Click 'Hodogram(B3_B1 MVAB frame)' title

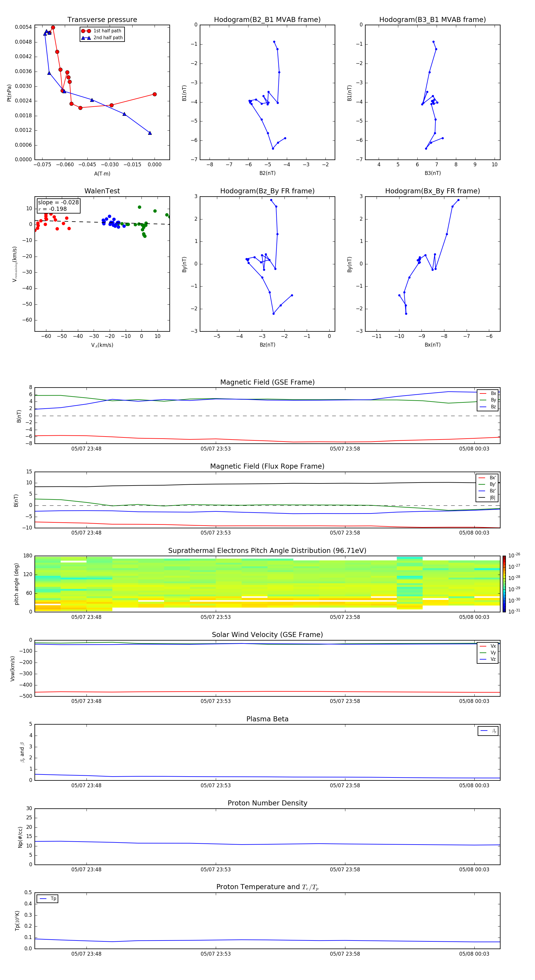pos(432,20)
